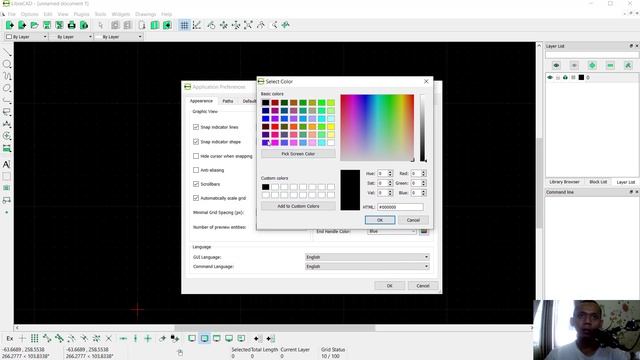
Task: Open the first By Layer color dropdown
Action: [x=26, y=37]
